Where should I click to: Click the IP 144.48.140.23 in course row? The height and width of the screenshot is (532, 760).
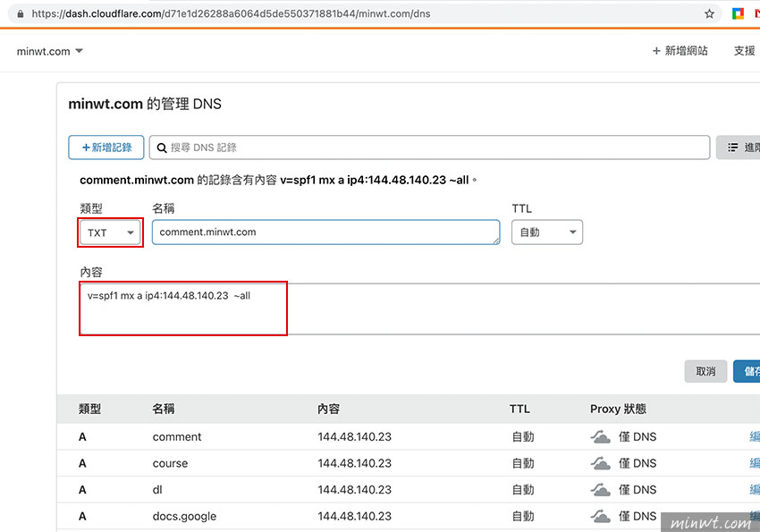click(x=354, y=464)
